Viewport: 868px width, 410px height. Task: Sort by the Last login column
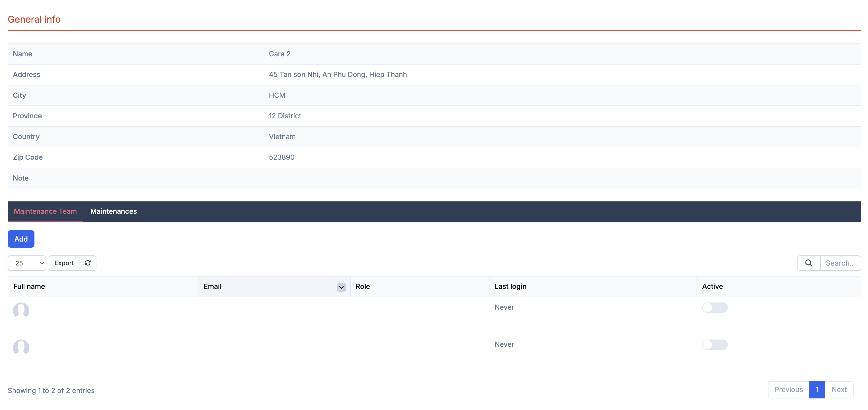(x=510, y=287)
